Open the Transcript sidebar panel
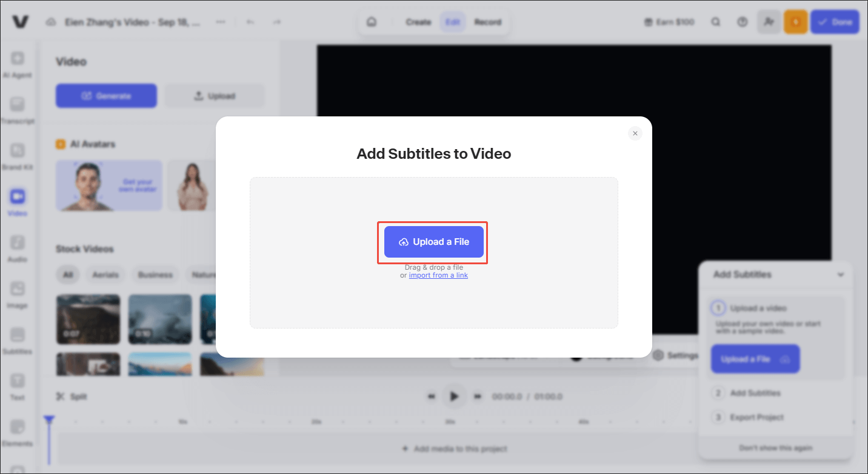 18,110
